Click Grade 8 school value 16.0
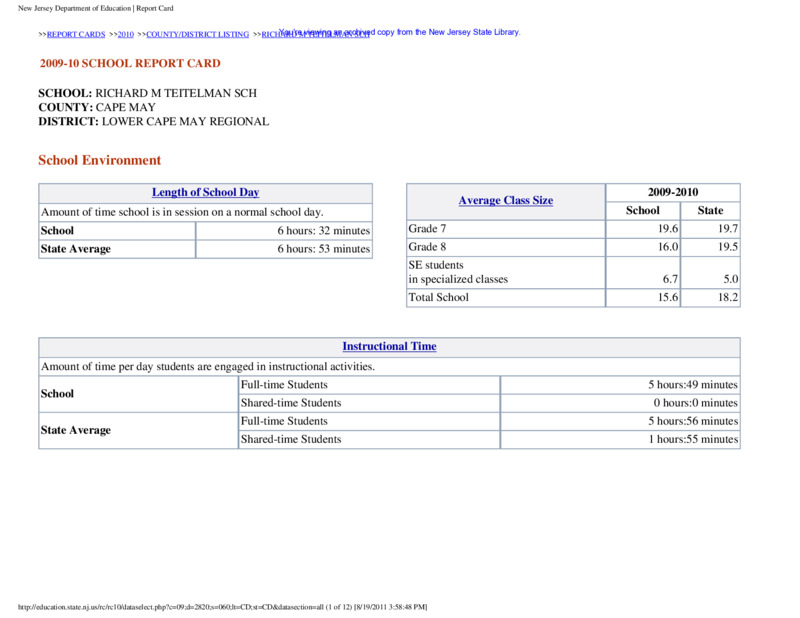 click(x=668, y=247)
